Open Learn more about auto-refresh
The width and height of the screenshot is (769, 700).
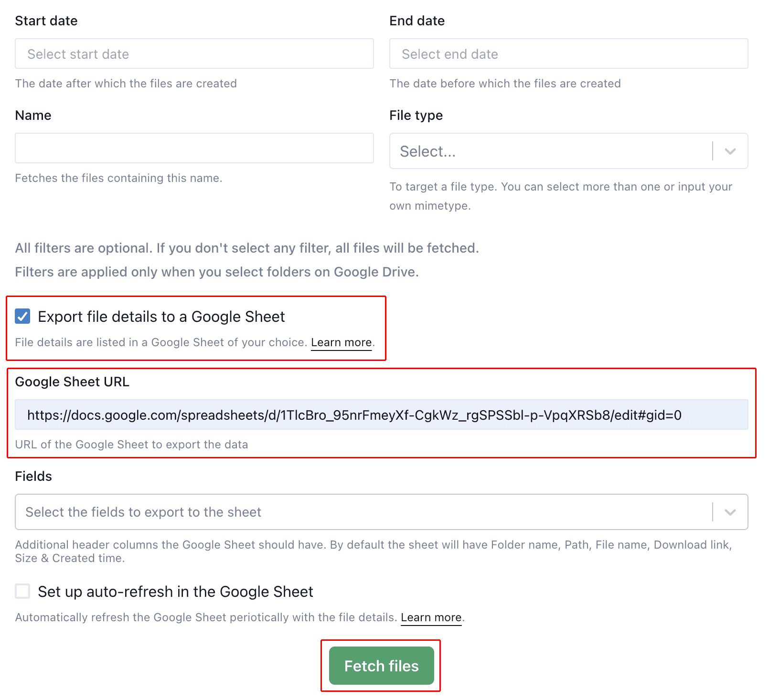point(430,617)
